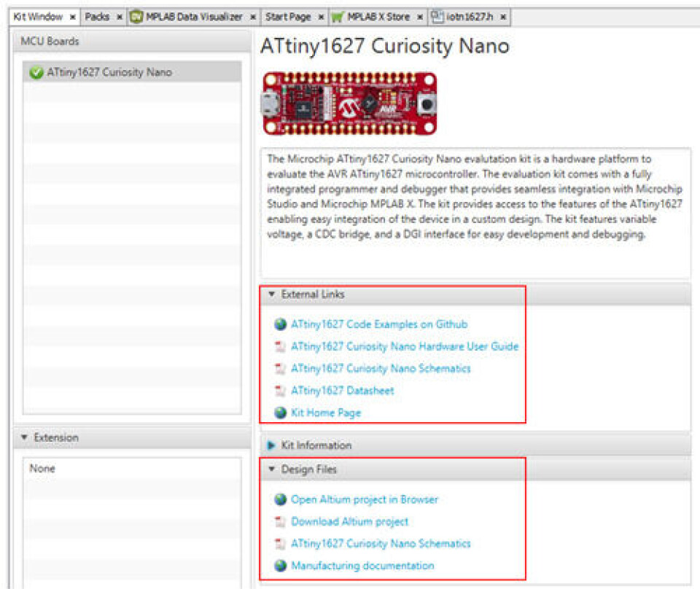The height and width of the screenshot is (589, 700).
Task: Open the iotn1627.h file tab
Action: coord(469,17)
